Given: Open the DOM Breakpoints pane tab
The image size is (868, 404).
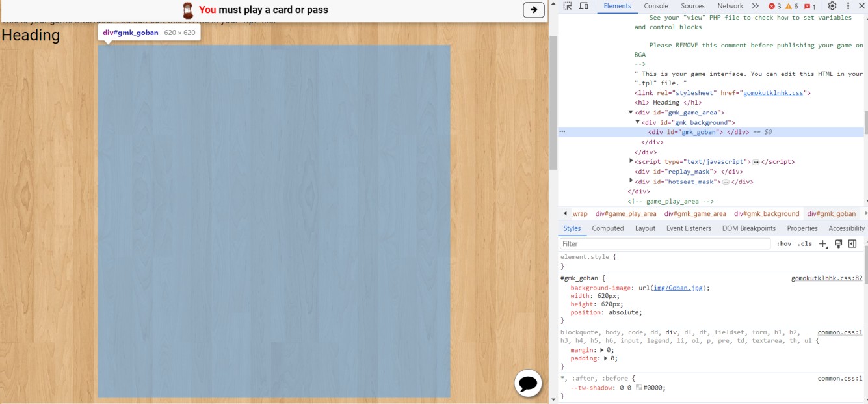Looking at the screenshot, I should (749, 228).
